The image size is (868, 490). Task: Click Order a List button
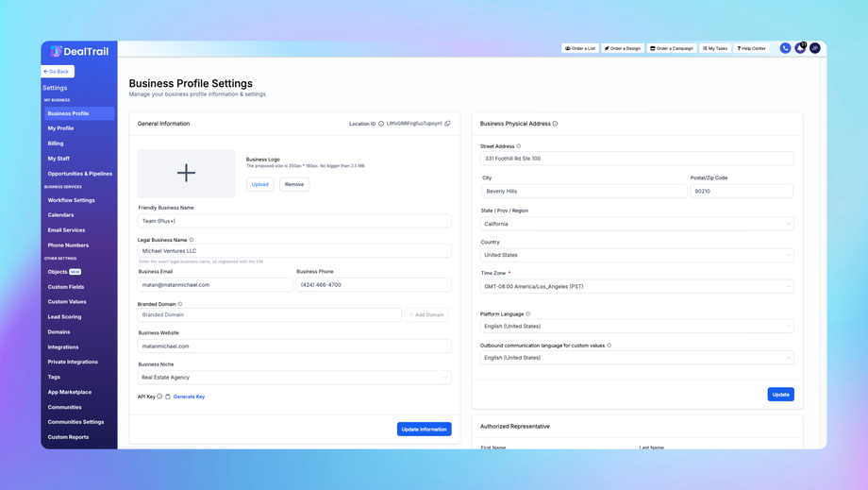coord(580,48)
